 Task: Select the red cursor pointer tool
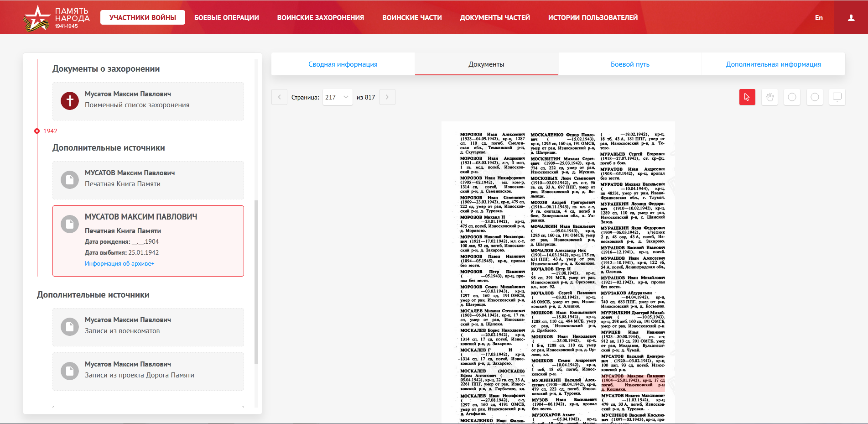point(747,97)
